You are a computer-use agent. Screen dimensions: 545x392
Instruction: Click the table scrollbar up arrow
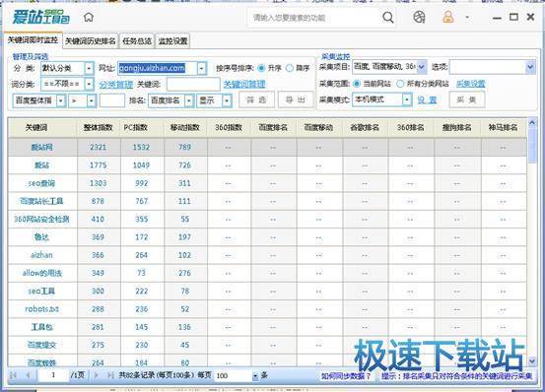(x=532, y=123)
